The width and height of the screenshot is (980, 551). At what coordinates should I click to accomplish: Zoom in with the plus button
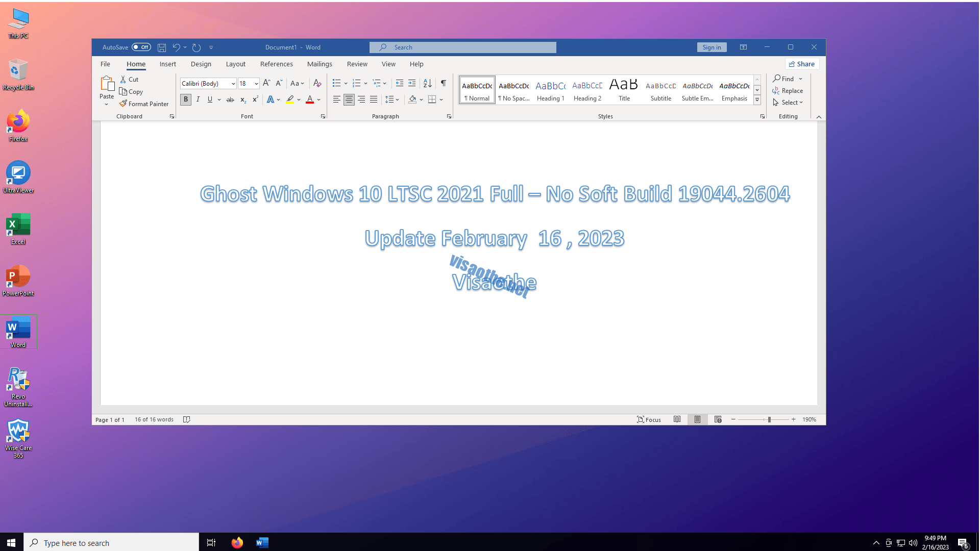[794, 419]
